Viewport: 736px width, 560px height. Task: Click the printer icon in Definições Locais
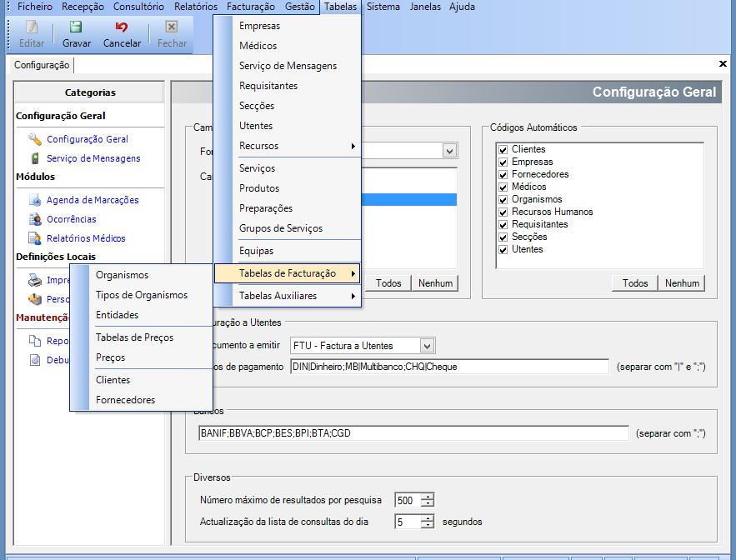pos(35,280)
